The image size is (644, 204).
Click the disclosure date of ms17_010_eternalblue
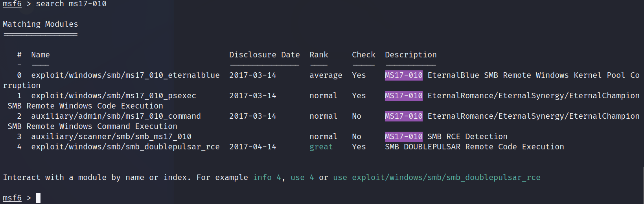(253, 75)
